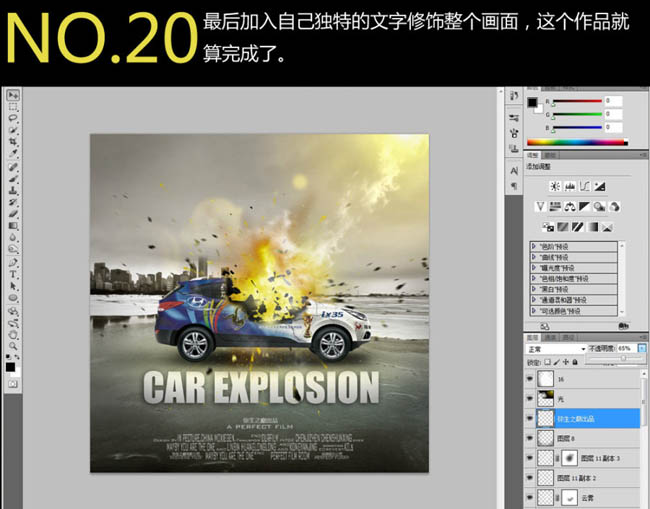Hide the 光 layer

[x=530, y=398]
